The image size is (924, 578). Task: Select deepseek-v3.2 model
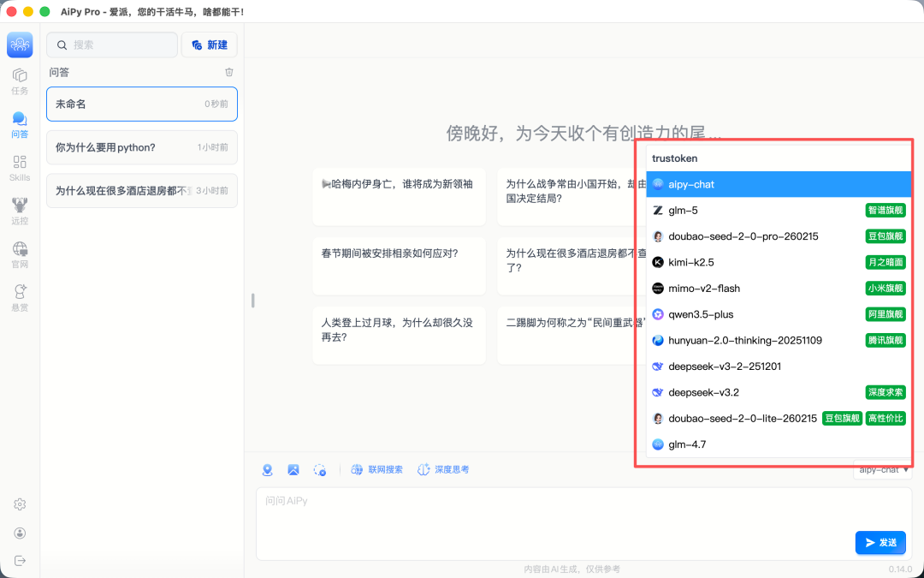779,391
